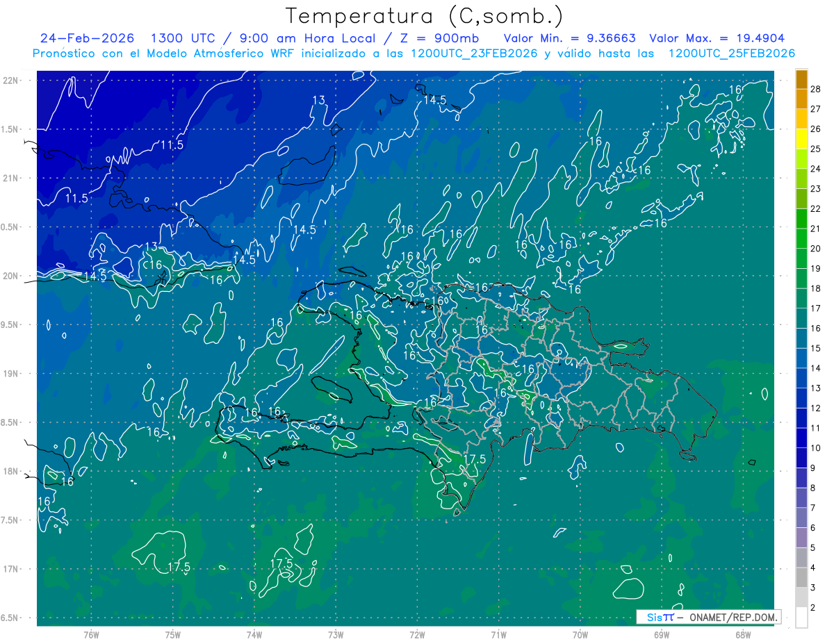
Task: Click the 70W longitude axis label
Action: point(580,634)
